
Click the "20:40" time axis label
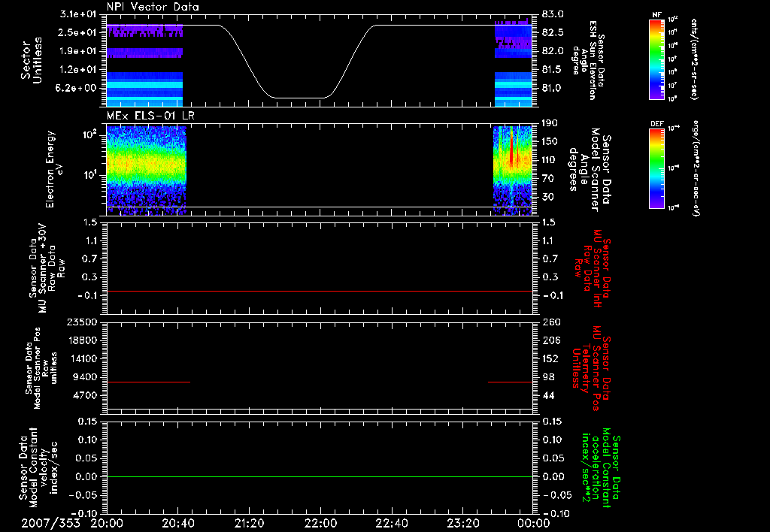click(178, 523)
